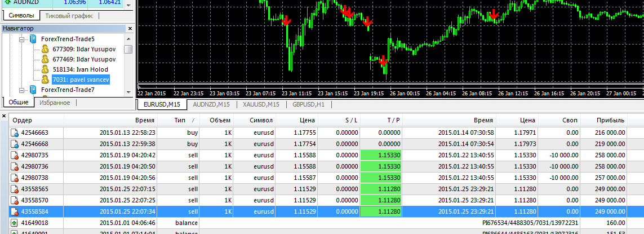Click the sell order icon for 42980735
The image size is (644, 234).
click(x=15, y=155)
